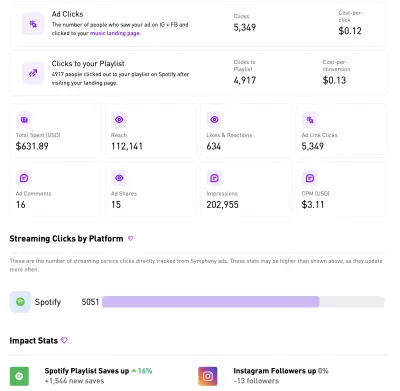
Task: Click the green Spotify Playlist Saves icon
Action: (x=19, y=376)
